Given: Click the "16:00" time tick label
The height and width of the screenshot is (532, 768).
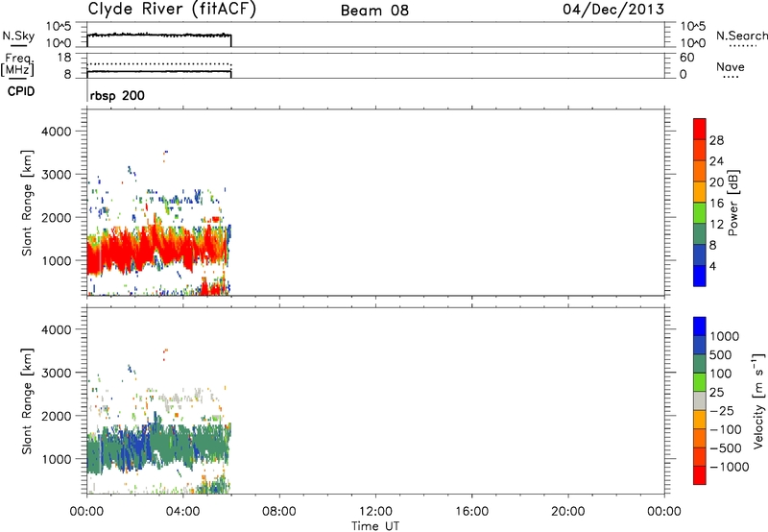Looking at the screenshot, I should [471, 512].
